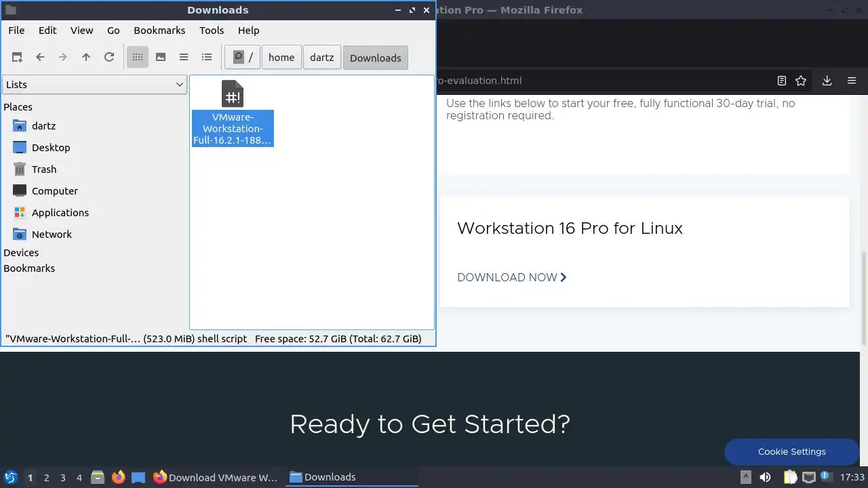Open the Bookmarks menu
Screen dimensions: 868x488
[x=159, y=30]
